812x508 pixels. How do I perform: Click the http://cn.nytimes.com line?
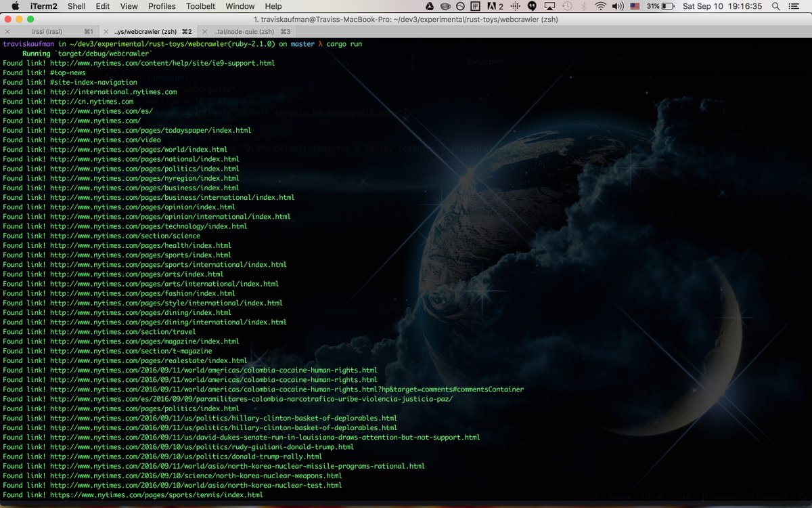pyautogui.click(x=68, y=102)
